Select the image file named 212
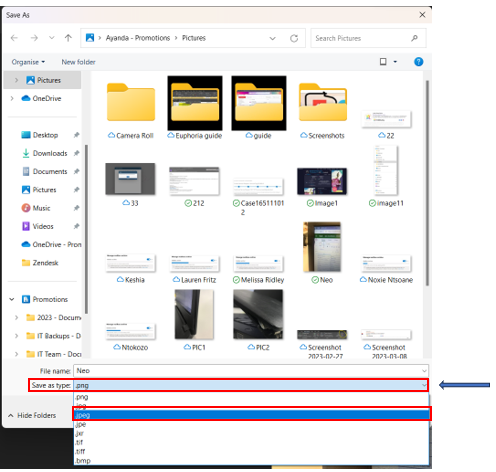Viewport: 496px width, 472px height. [x=194, y=187]
